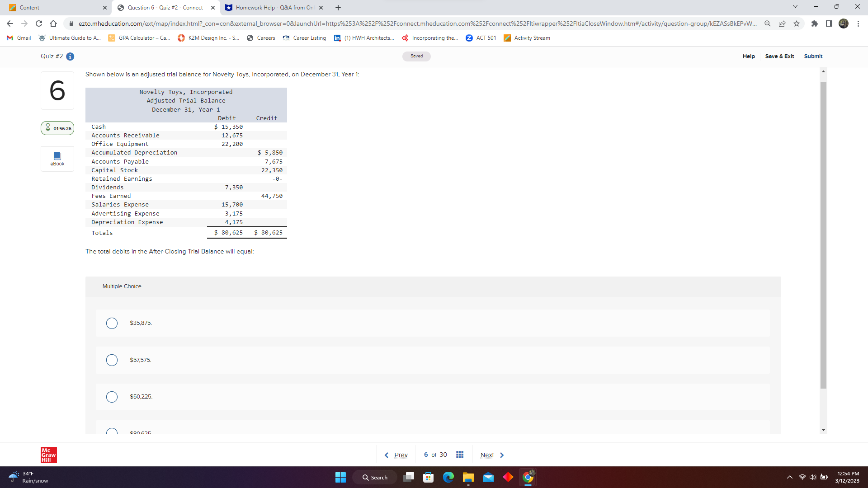Select answer option $50,225
868x488 pixels.
tap(112, 397)
